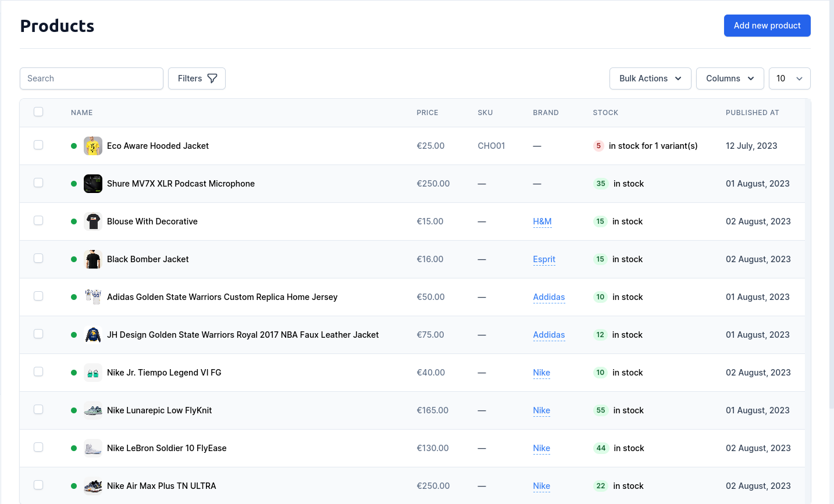Click the Shure MV7X microphone product image

tap(93, 184)
